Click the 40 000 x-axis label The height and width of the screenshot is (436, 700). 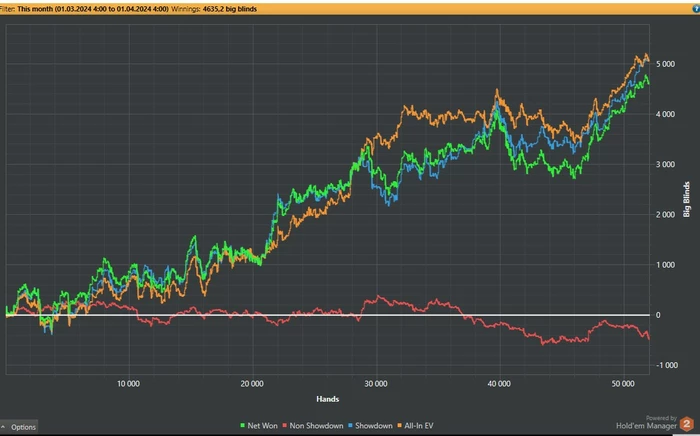499,384
